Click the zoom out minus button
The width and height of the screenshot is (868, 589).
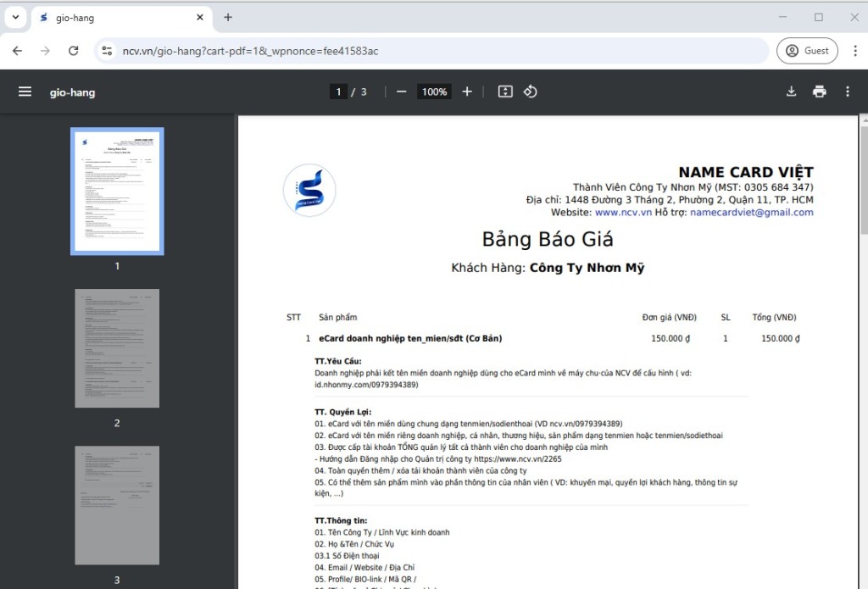pyautogui.click(x=402, y=92)
